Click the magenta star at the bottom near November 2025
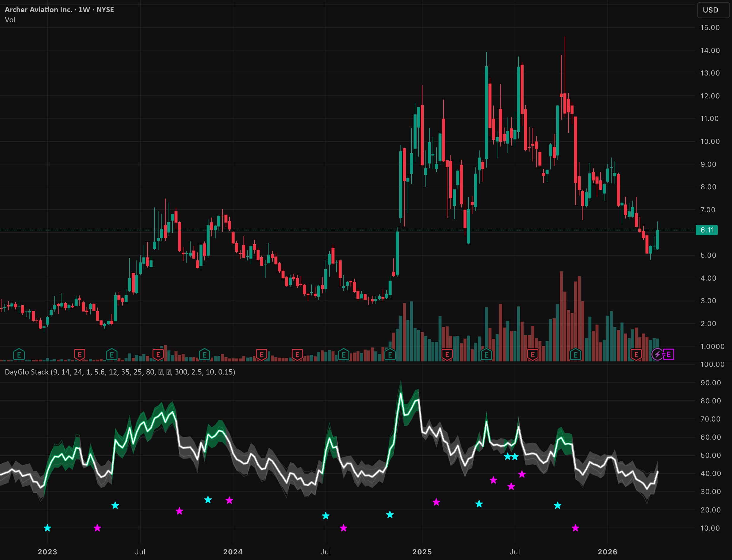 [x=575, y=528]
